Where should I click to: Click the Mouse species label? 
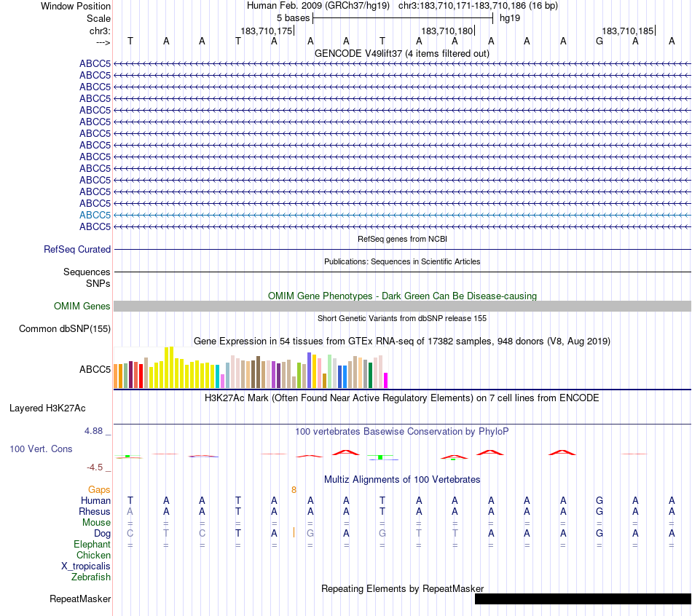coord(96,523)
